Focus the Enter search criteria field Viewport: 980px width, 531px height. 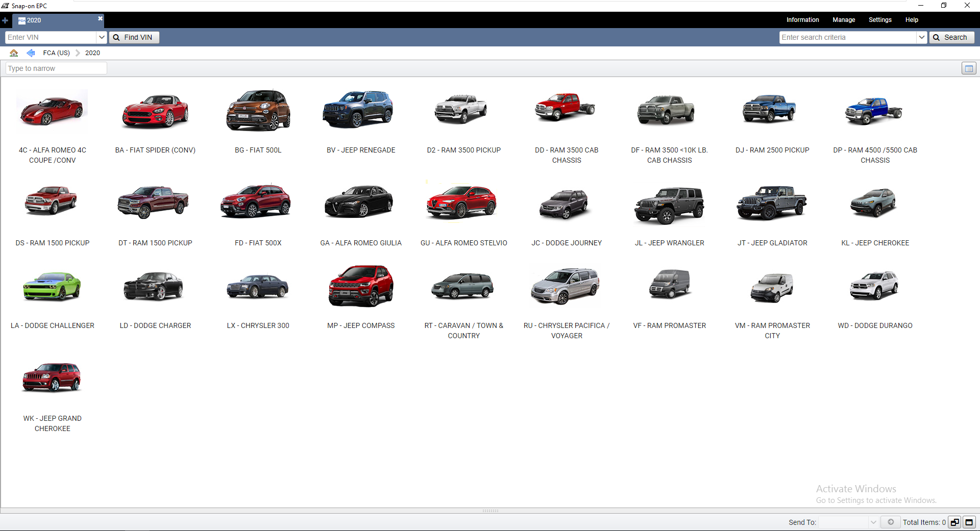point(848,37)
